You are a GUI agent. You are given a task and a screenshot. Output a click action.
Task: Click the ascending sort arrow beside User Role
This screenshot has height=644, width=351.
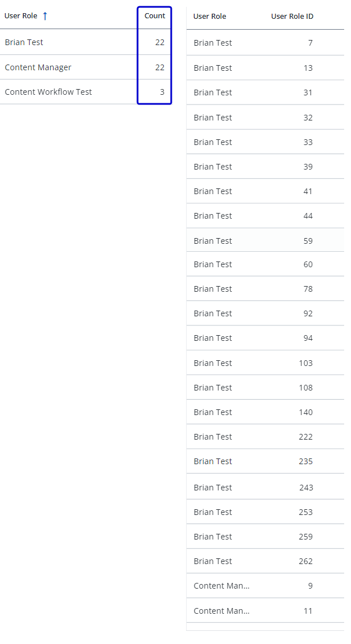45,16
